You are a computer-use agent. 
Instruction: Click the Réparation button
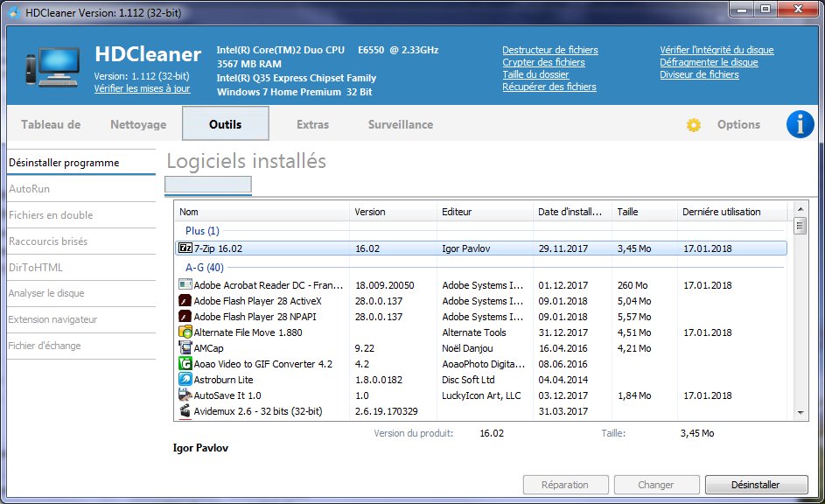point(566,485)
